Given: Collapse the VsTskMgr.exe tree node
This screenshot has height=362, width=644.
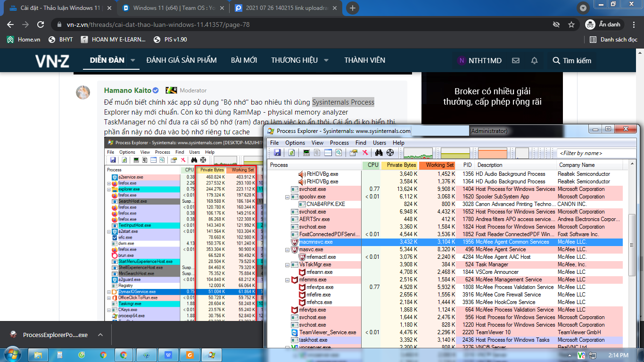Looking at the screenshot, I should click(x=288, y=264).
